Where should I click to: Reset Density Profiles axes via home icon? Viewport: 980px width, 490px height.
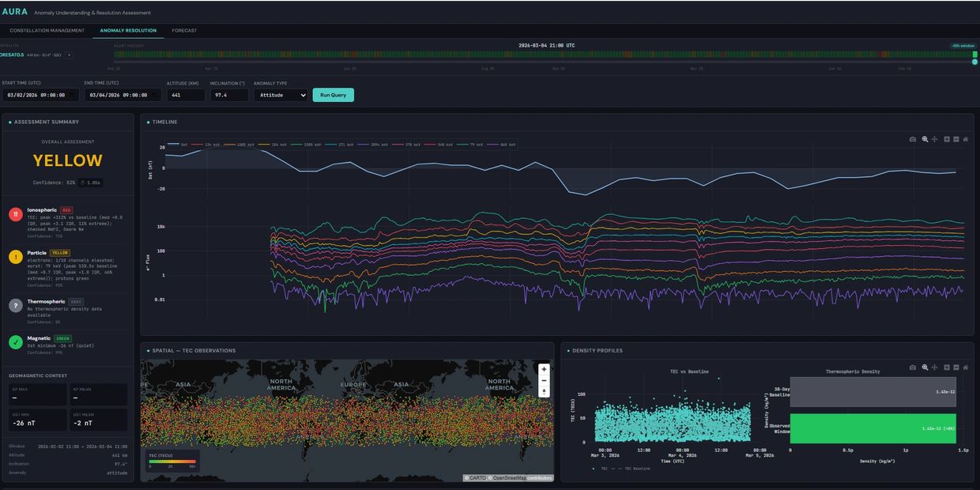click(x=965, y=367)
